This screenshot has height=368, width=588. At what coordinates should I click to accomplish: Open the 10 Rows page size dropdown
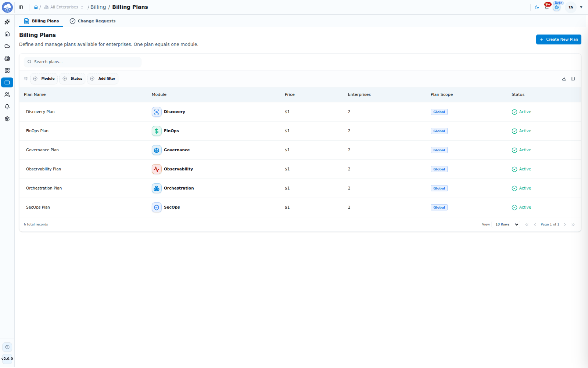tap(506, 224)
